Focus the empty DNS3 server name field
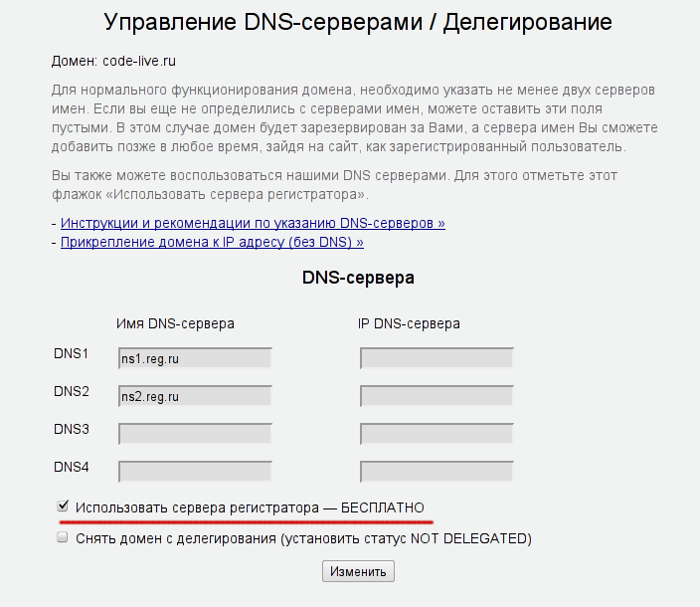Image resolution: width=700 pixels, height=607 pixels. pos(195,434)
